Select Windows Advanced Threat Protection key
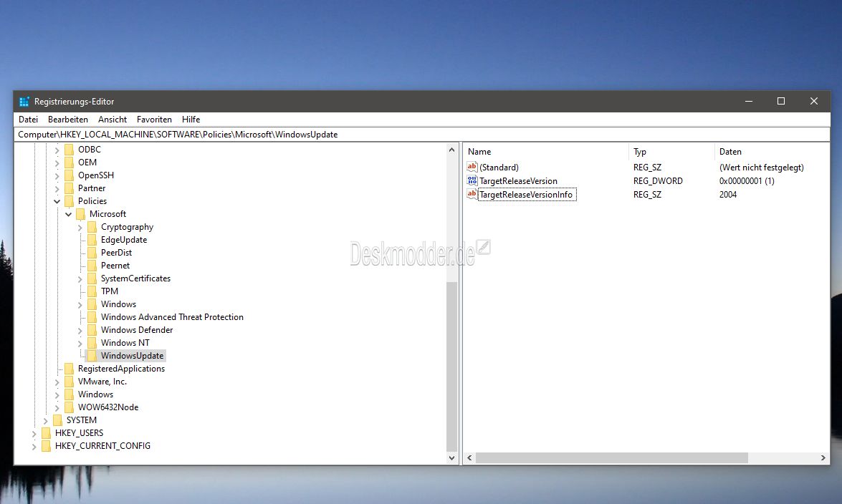Image resolution: width=842 pixels, height=504 pixels. coord(172,317)
